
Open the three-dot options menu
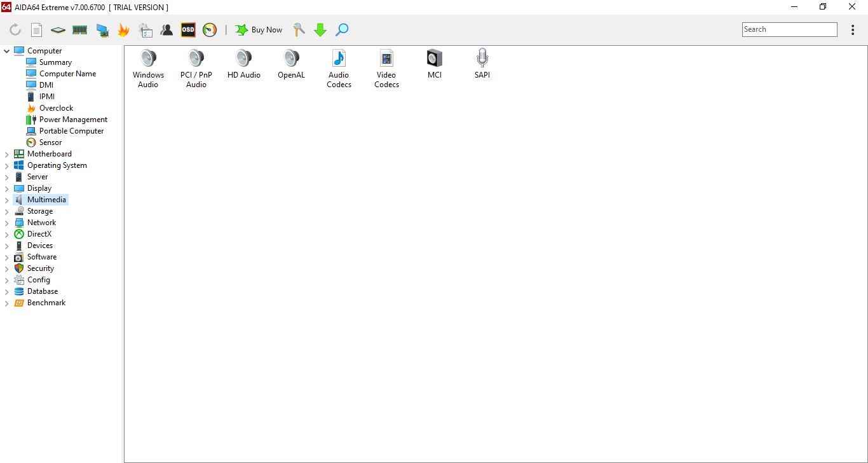point(853,30)
